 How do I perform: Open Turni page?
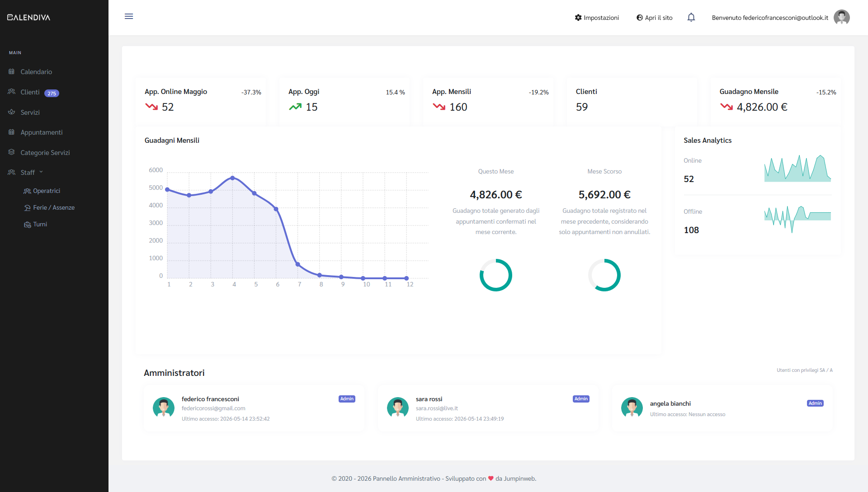point(40,225)
